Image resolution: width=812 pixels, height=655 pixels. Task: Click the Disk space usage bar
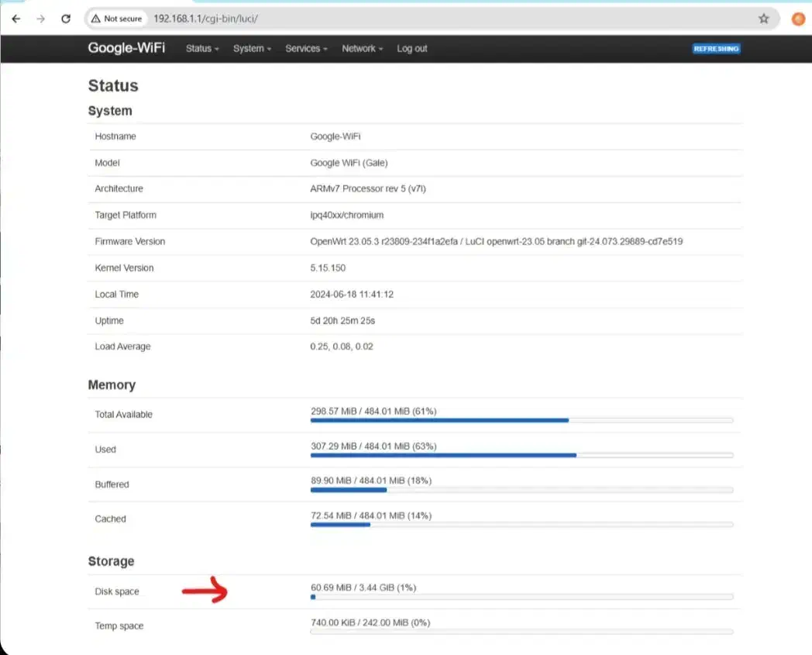tap(521, 597)
